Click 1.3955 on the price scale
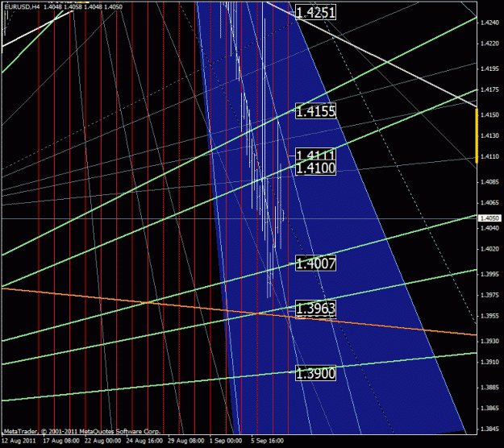The width and height of the screenshot is (504, 448). (489, 316)
